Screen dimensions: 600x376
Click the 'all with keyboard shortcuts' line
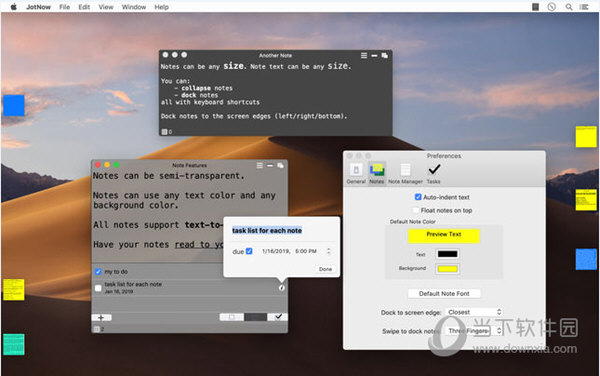(x=210, y=102)
